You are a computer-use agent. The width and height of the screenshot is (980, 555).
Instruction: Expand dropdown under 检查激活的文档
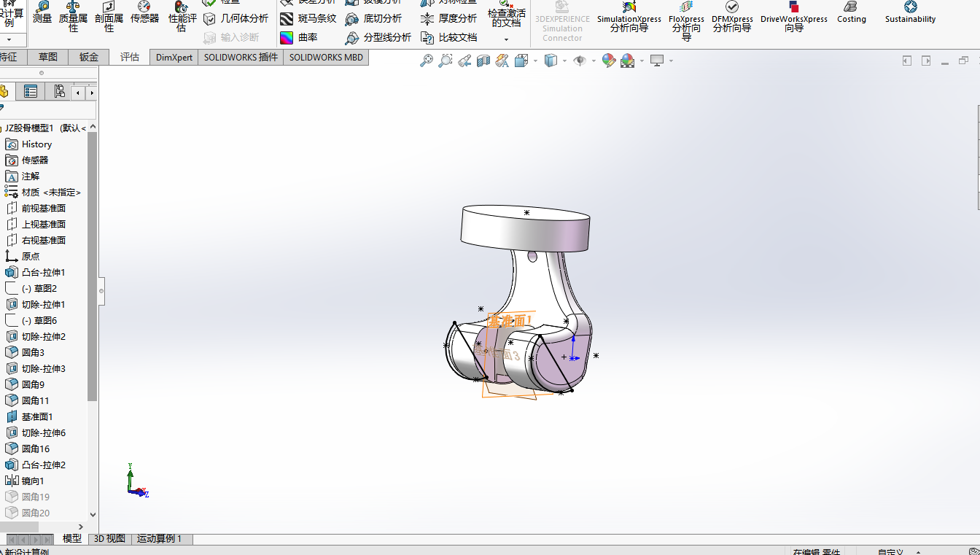[506, 39]
